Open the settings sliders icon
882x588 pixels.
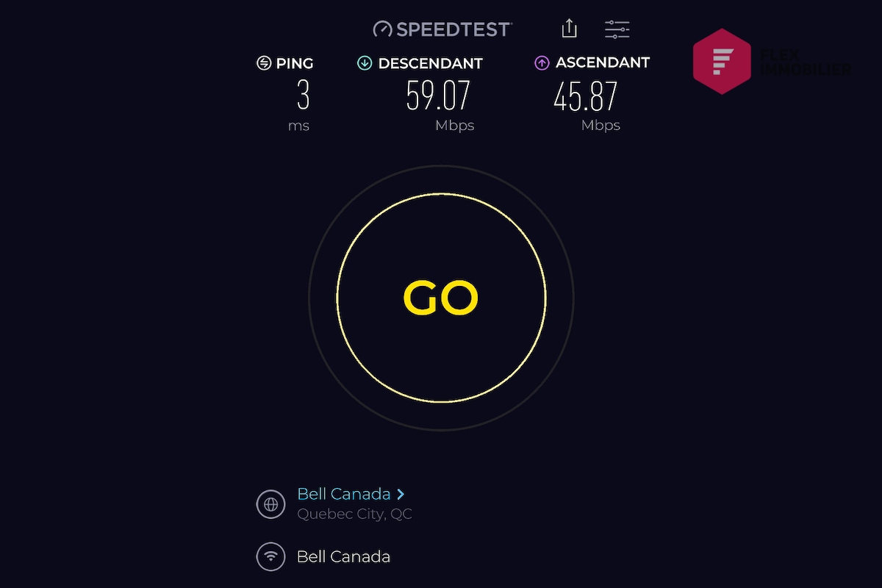click(617, 29)
